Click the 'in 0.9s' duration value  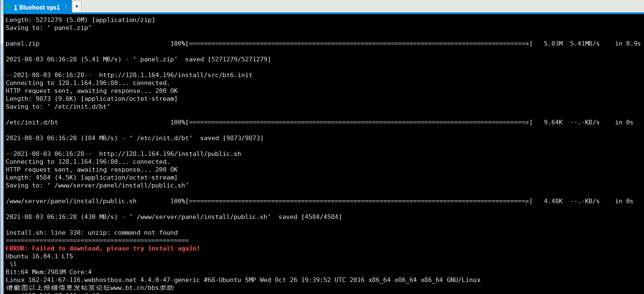628,44
